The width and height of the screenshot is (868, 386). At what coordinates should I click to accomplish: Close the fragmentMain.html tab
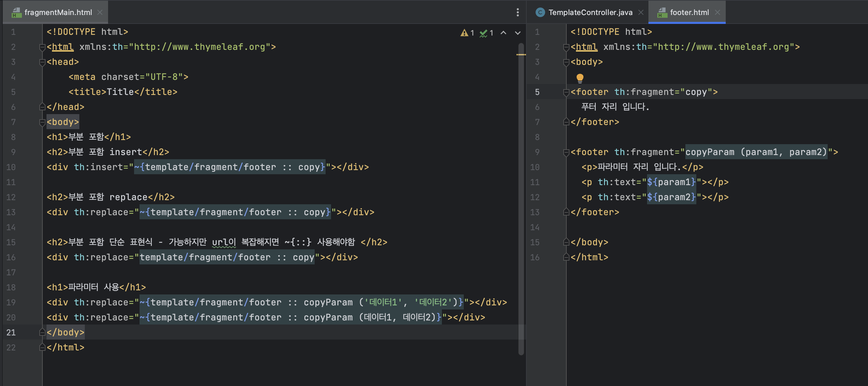click(x=100, y=12)
